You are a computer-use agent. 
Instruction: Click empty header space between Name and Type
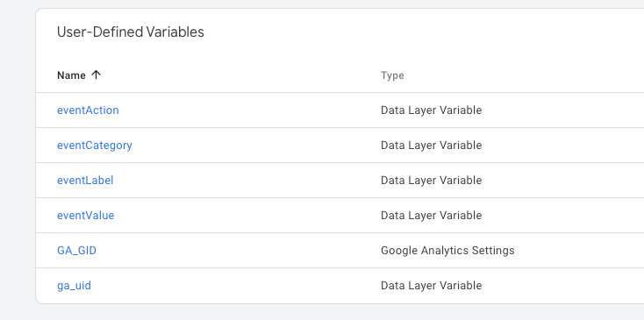point(240,75)
